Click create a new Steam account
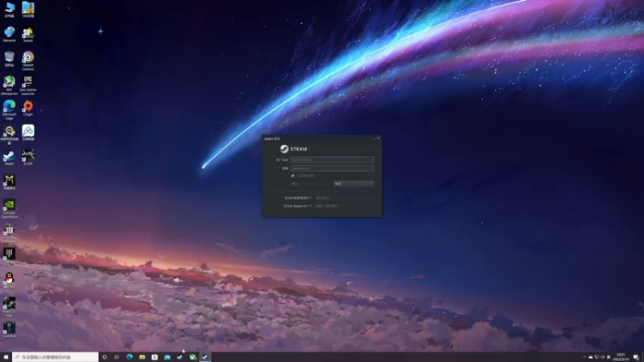Screen dimensions: 644x362 327,206
